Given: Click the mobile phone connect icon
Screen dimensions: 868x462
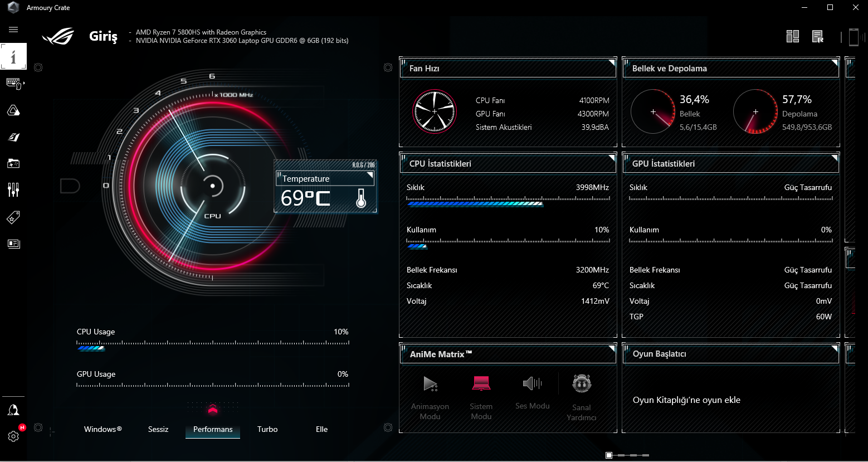Looking at the screenshot, I should [854, 37].
